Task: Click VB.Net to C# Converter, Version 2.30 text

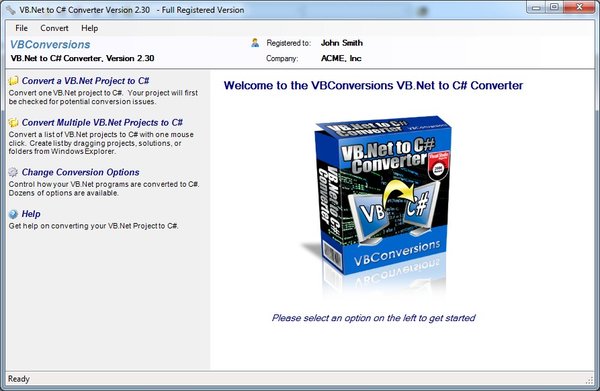Action: tap(82, 58)
